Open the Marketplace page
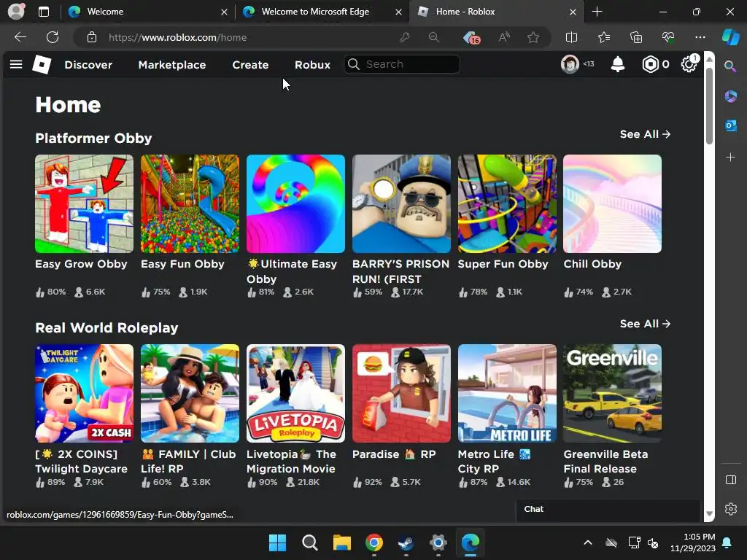 (x=172, y=65)
